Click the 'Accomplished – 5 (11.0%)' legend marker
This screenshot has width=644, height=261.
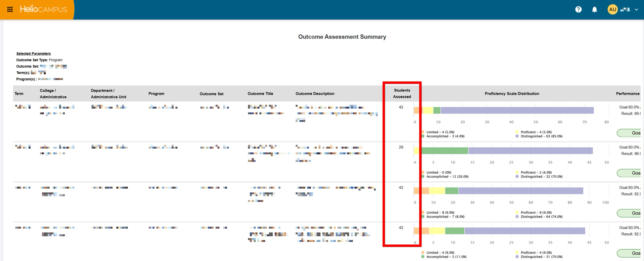pyautogui.click(x=423, y=256)
